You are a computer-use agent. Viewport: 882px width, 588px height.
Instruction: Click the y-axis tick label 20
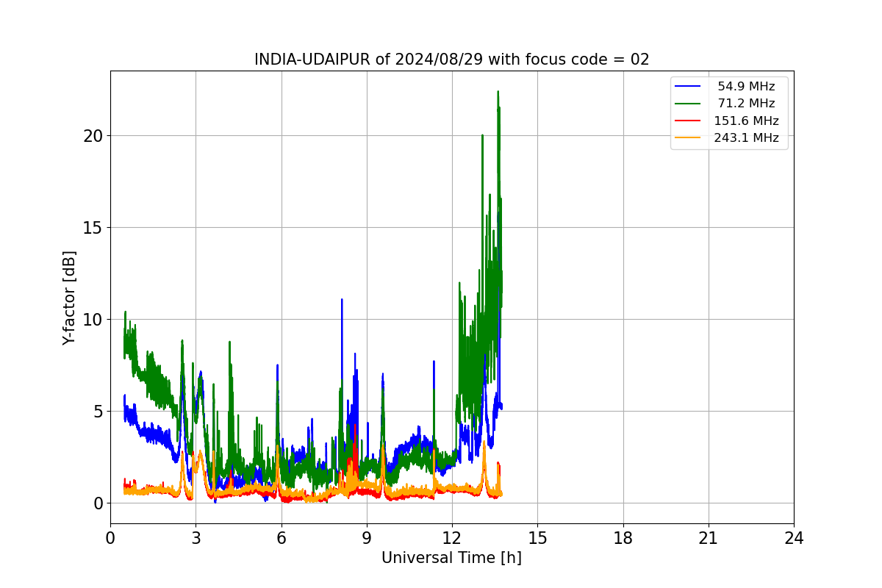[93, 136]
